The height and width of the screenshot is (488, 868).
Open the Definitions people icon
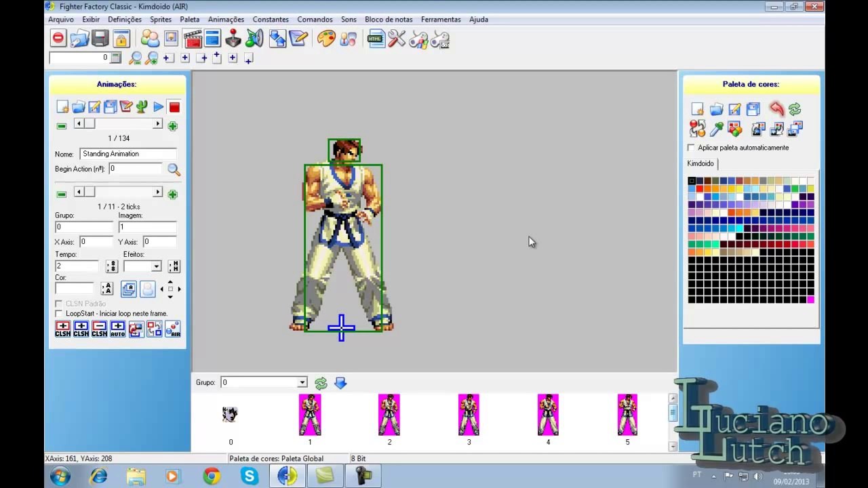[x=150, y=39]
